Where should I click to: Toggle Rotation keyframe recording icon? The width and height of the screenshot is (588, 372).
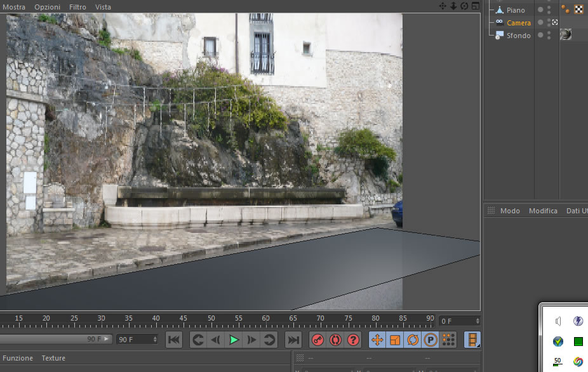(x=413, y=340)
